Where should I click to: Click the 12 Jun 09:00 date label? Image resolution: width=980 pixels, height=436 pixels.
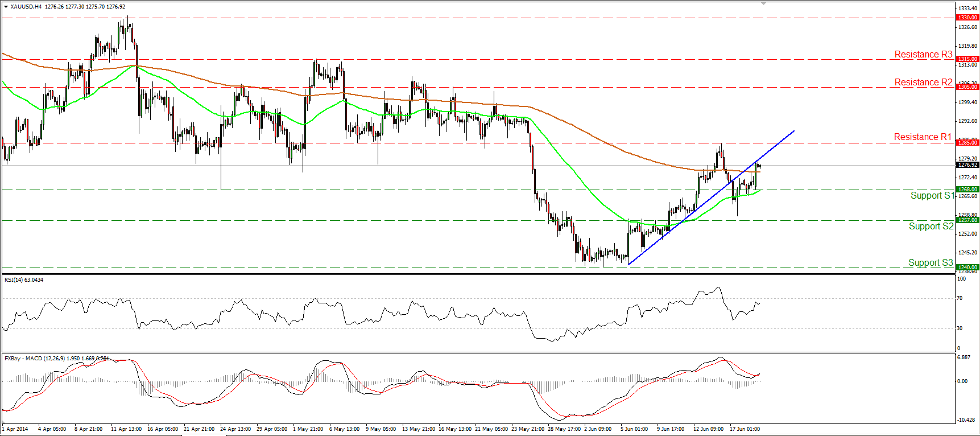pyautogui.click(x=709, y=429)
